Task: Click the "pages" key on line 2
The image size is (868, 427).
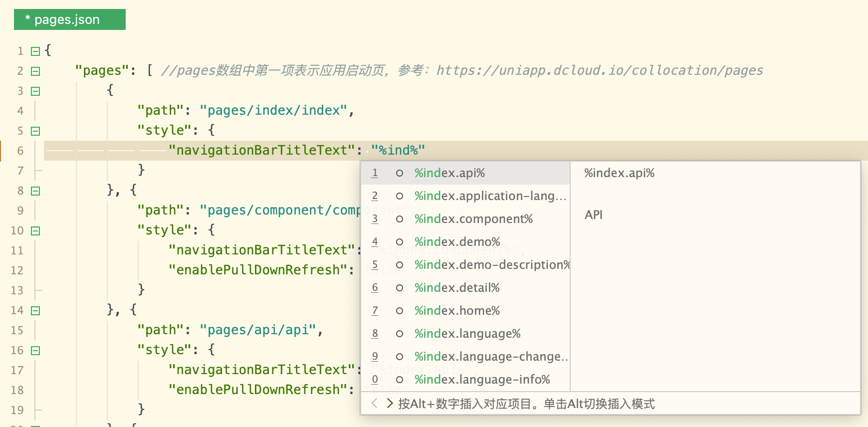Action: [x=102, y=70]
